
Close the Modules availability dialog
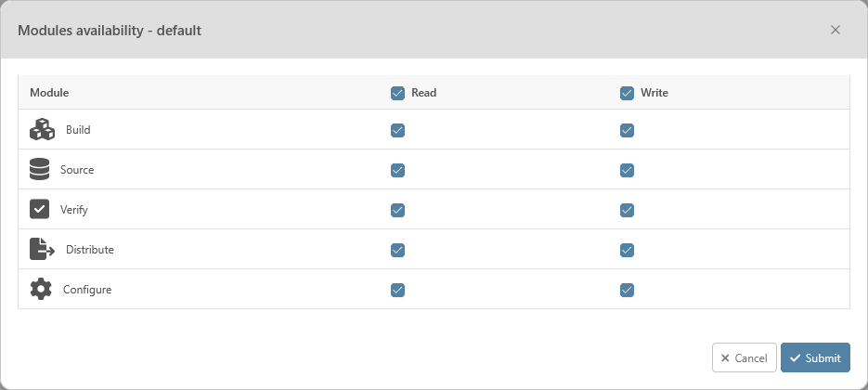(836, 30)
